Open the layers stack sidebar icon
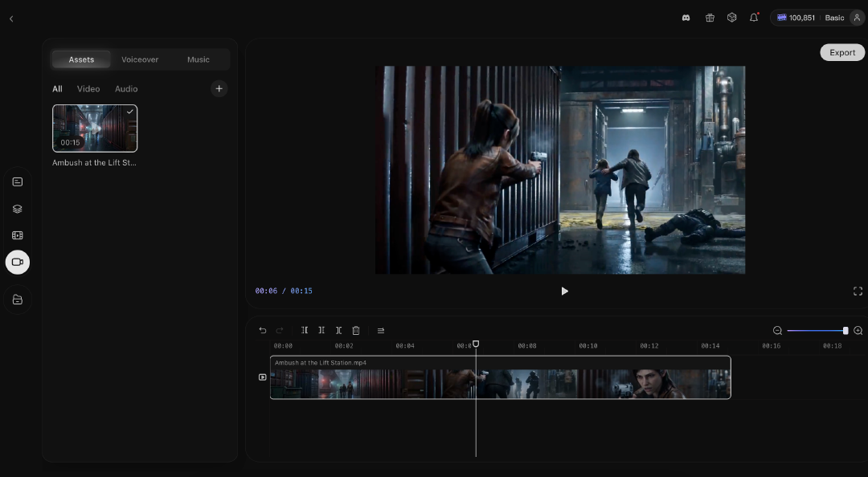Viewport: 868px width, 477px height. pyautogui.click(x=18, y=209)
